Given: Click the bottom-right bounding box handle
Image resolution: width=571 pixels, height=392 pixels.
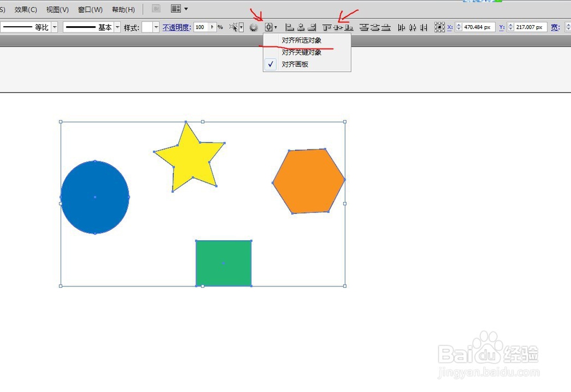Looking at the screenshot, I should (x=345, y=286).
